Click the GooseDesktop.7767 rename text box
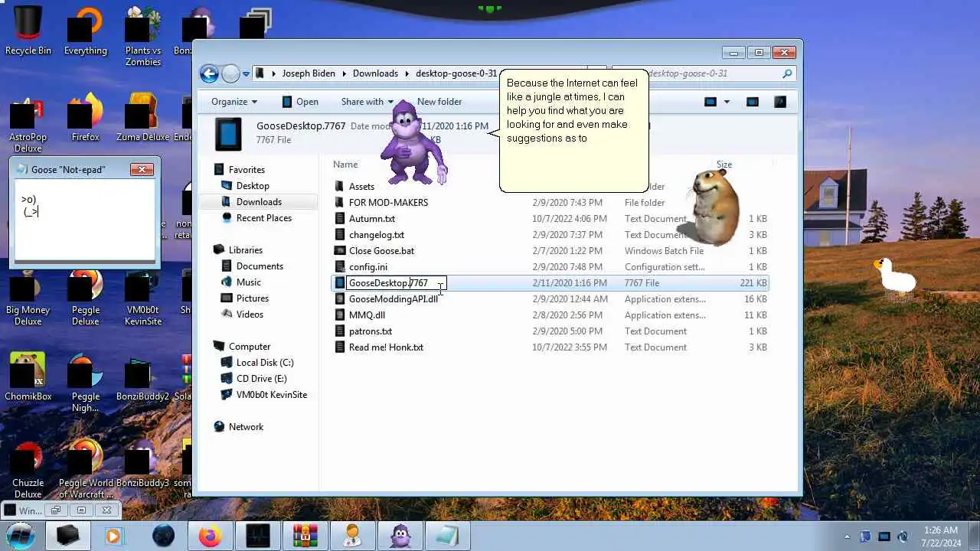 pos(397,283)
